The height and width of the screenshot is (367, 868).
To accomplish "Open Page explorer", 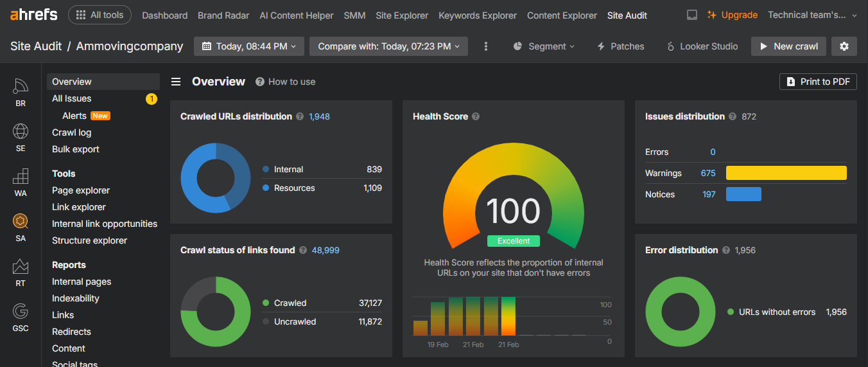I will [81, 190].
